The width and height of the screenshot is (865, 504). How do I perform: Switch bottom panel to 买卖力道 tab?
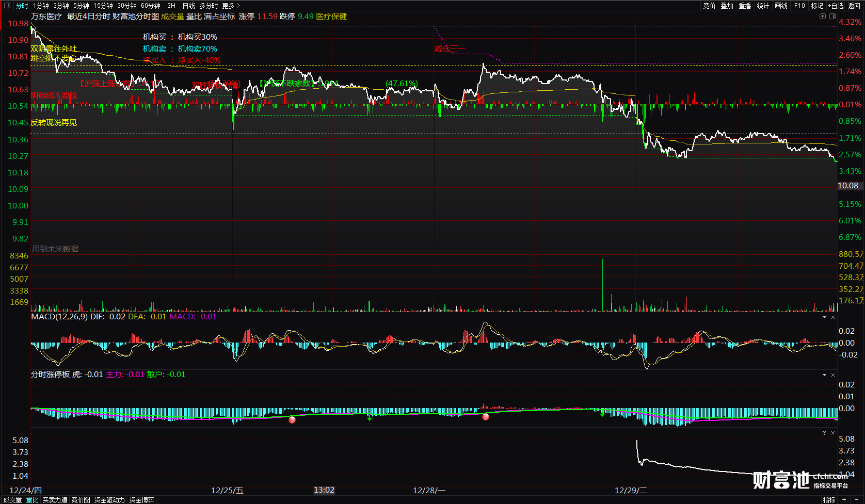point(55,500)
